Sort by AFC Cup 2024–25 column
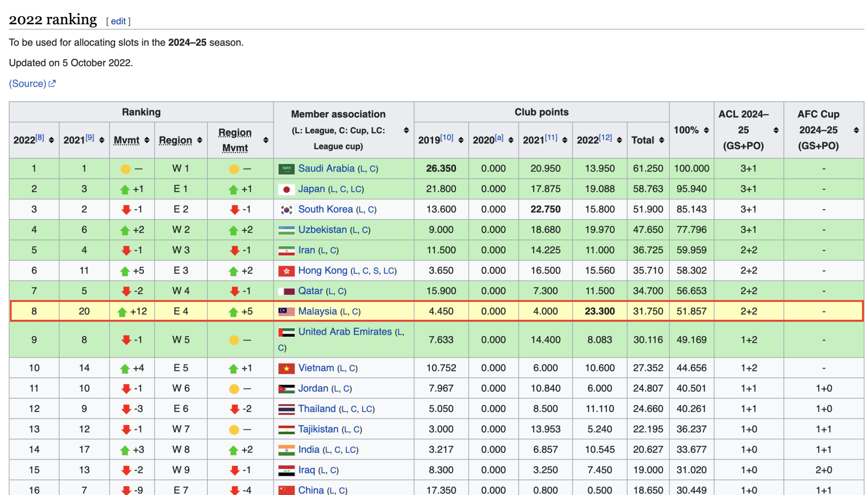 pyautogui.click(x=856, y=130)
